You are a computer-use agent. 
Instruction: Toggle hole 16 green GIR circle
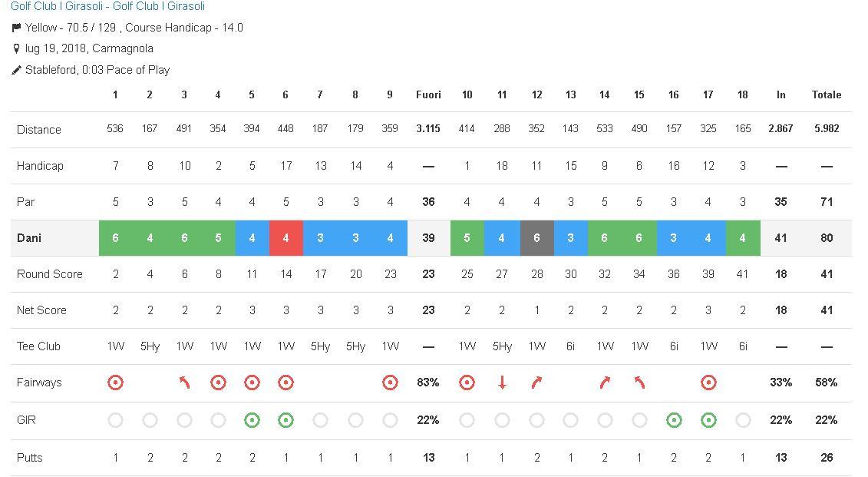674,420
